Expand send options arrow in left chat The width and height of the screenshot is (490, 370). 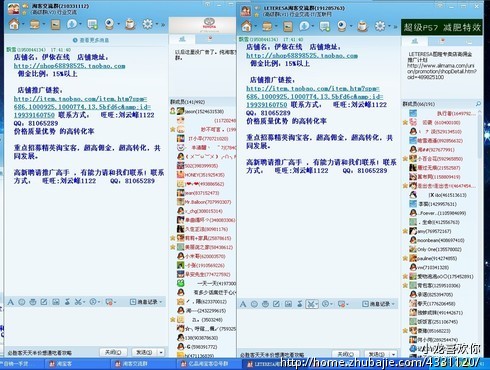161,352
